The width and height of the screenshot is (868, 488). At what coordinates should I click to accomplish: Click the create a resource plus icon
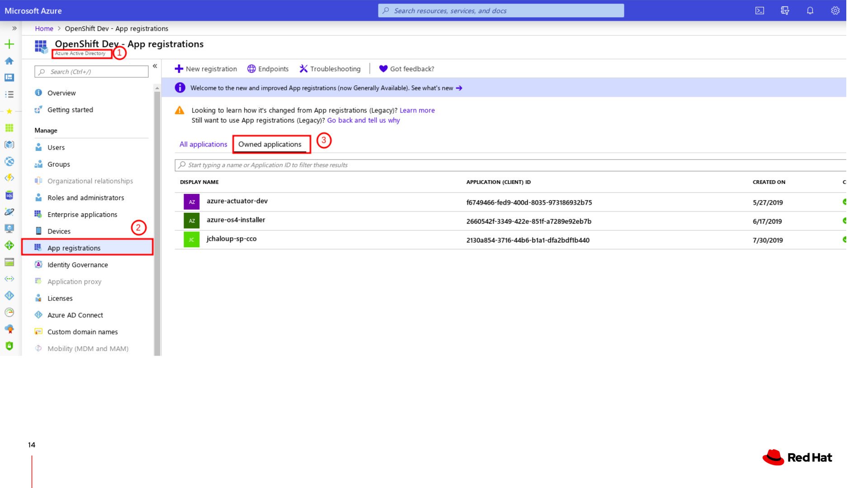pos(9,44)
